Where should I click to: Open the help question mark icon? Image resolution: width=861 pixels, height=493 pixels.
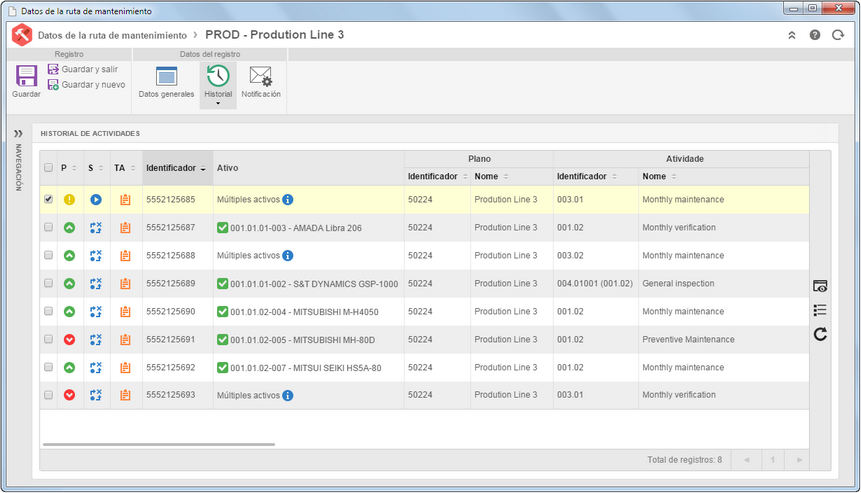[815, 35]
